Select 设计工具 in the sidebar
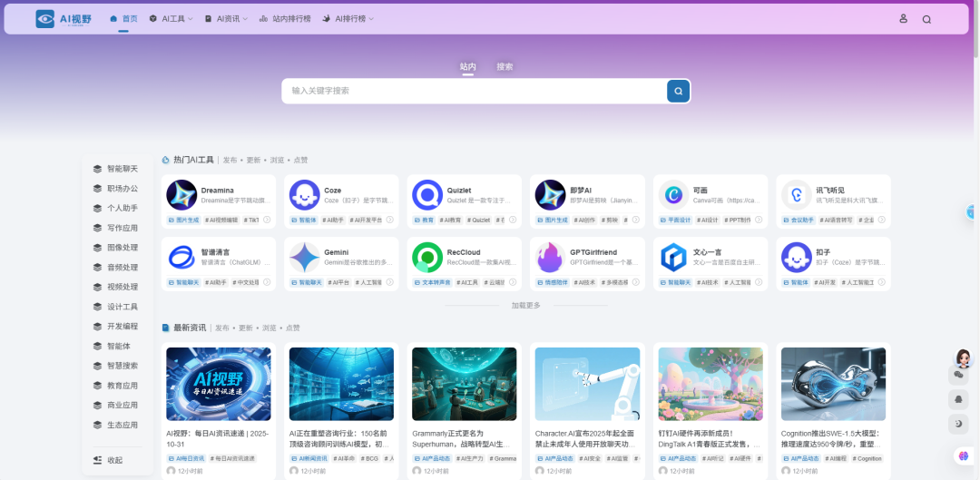This screenshot has height=480, width=980. 115,307
